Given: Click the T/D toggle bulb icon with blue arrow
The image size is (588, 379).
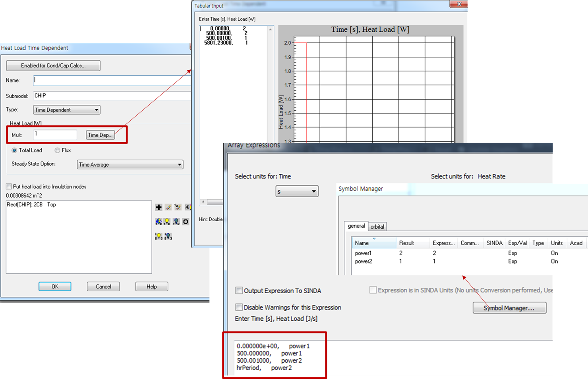Looking at the screenshot, I should 159,221.
